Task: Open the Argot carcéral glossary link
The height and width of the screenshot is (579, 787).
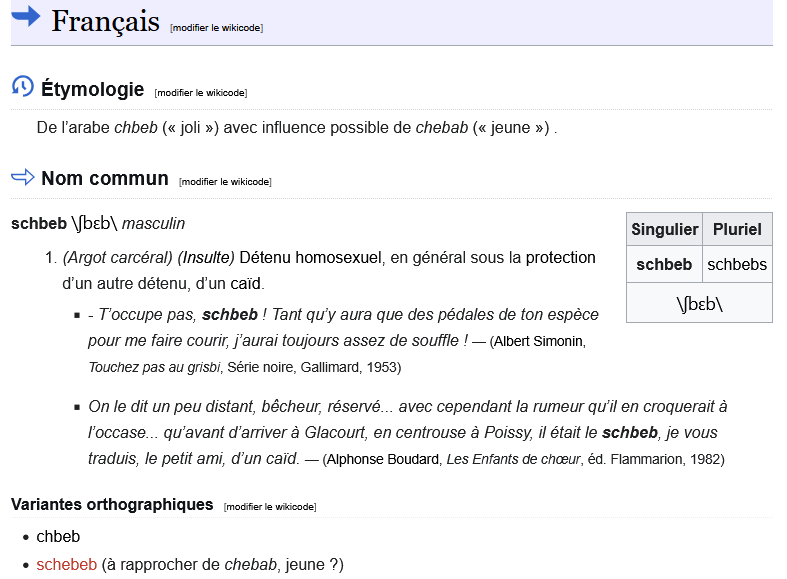Action: (117, 257)
